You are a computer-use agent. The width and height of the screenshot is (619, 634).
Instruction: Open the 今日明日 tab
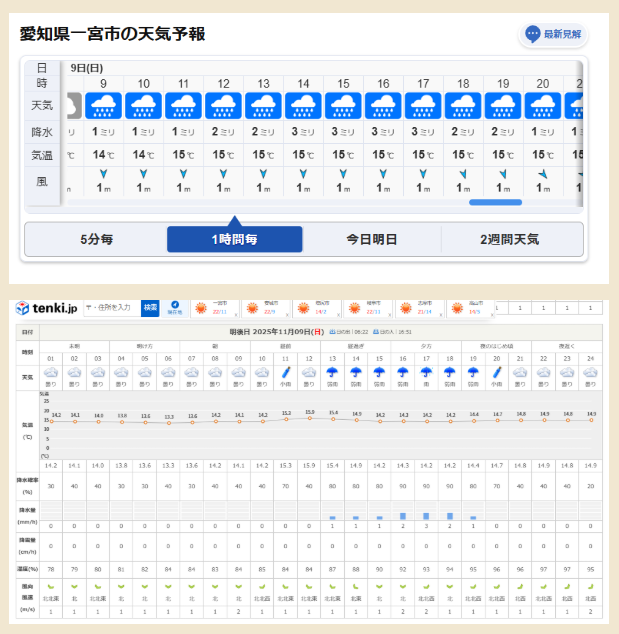pos(372,239)
